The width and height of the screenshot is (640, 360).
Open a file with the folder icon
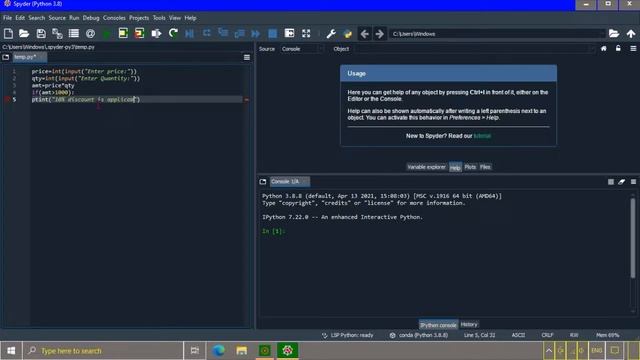(x=24, y=33)
